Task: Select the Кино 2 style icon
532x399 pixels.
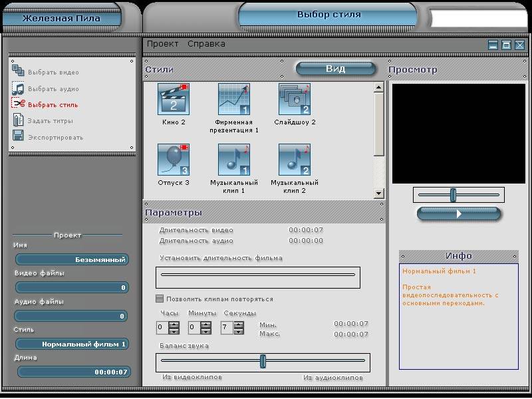Action: [174, 99]
